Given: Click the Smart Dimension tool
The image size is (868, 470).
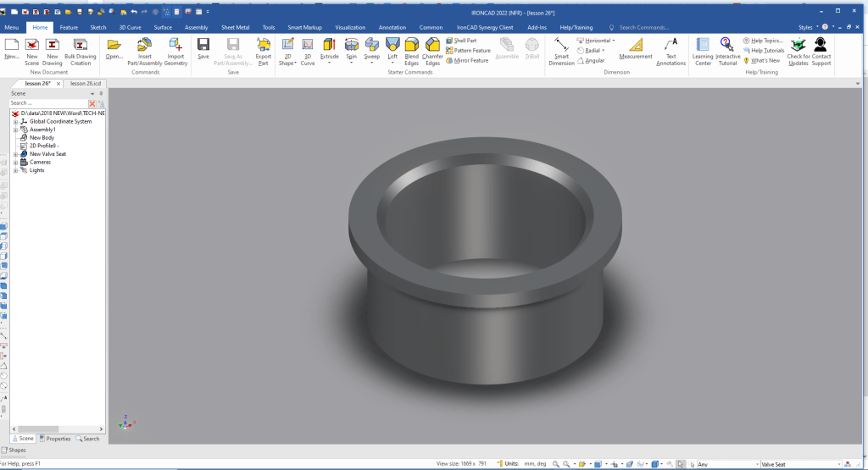Looking at the screenshot, I should [561, 50].
